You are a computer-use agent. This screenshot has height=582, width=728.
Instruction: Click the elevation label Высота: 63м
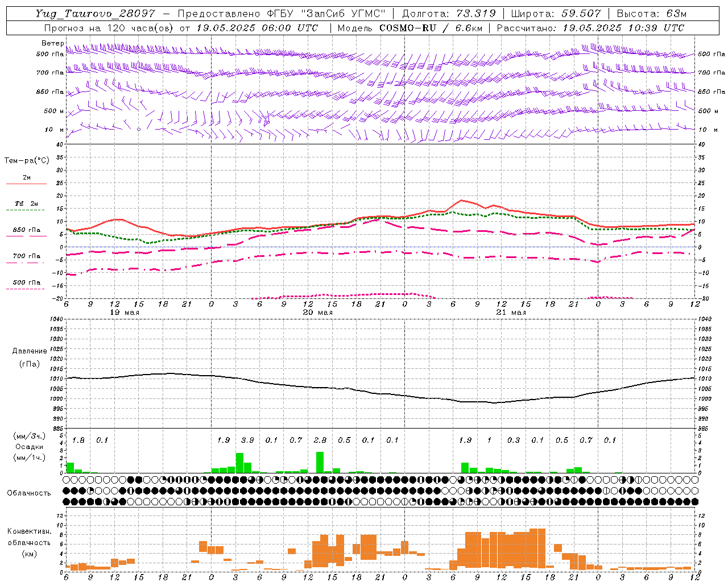click(x=651, y=14)
